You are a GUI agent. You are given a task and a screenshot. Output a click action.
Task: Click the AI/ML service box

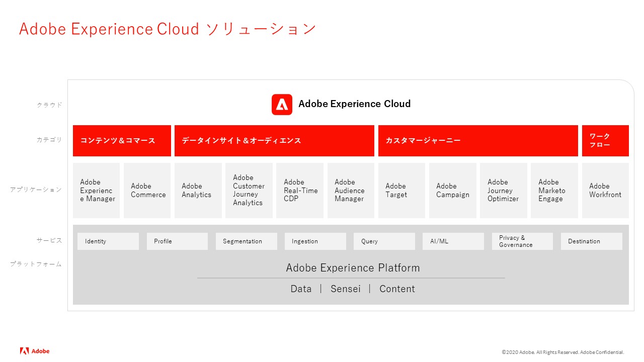pos(453,241)
